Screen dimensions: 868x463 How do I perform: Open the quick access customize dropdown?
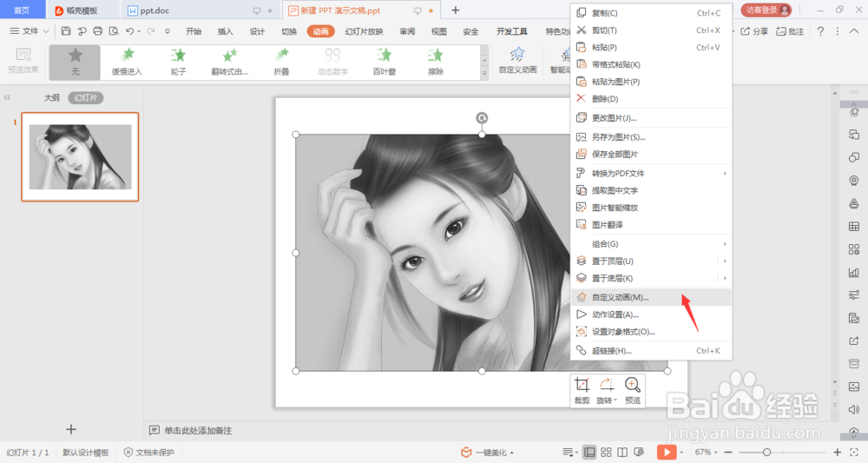[168, 31]
